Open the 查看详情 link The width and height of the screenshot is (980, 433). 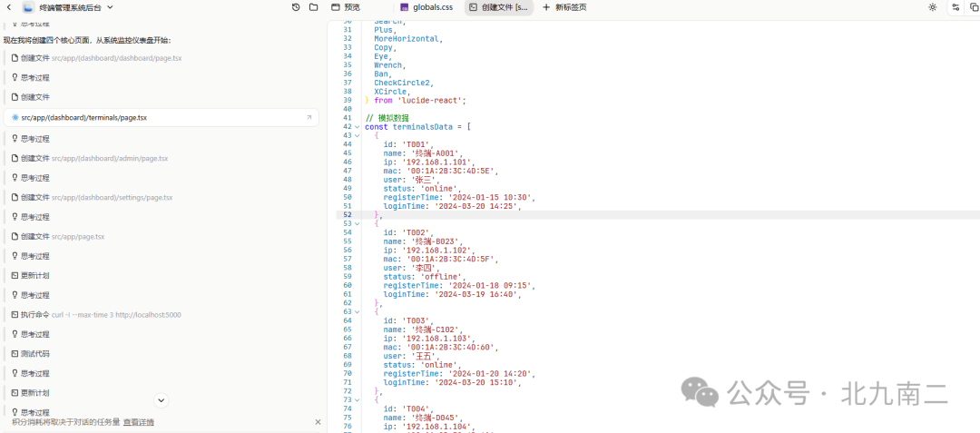(139, 422)
